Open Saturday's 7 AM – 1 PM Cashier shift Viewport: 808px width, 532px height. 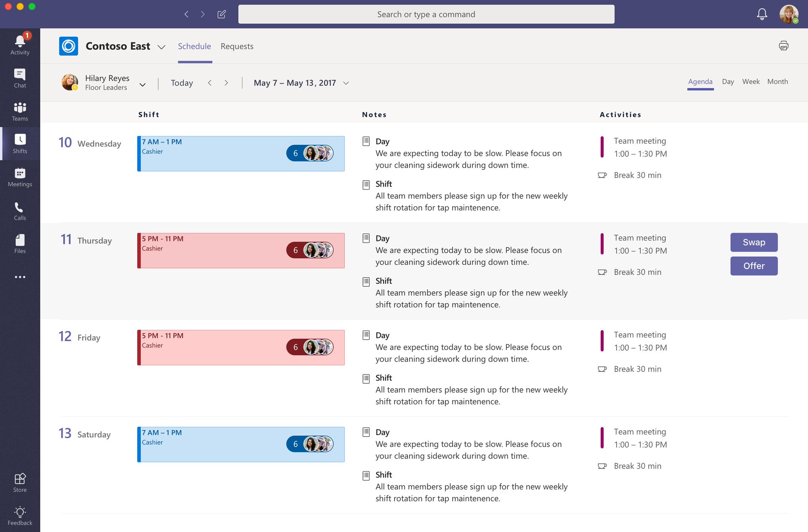[x=241, y=444]
